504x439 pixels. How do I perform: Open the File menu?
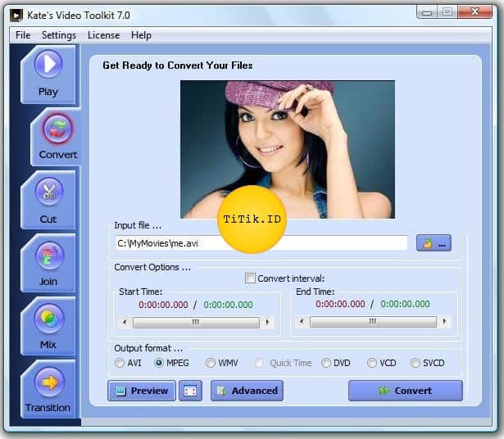coord(23,35)
